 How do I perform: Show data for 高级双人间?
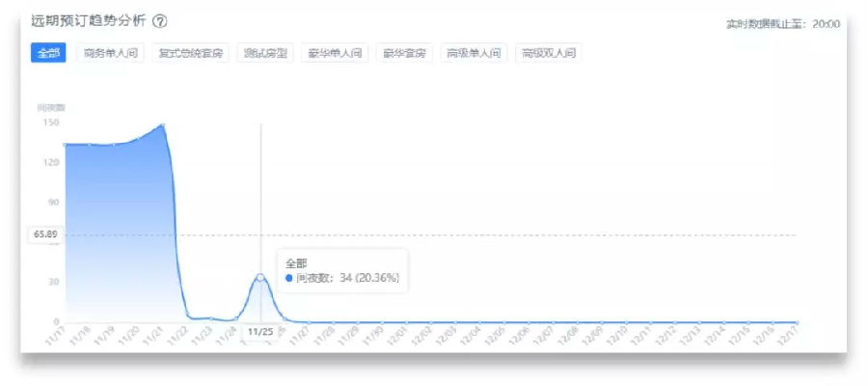pyautogui.click(x=549, y=53)
